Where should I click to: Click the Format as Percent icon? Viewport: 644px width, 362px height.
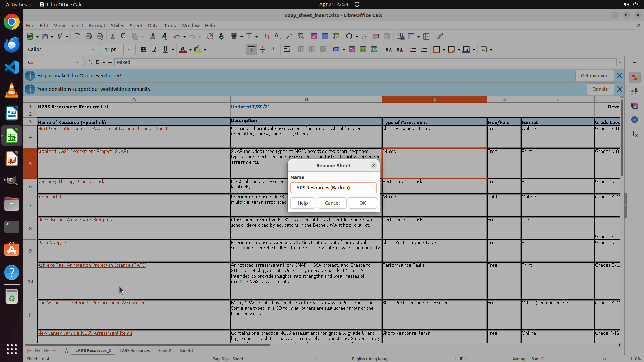click(352, 49)
